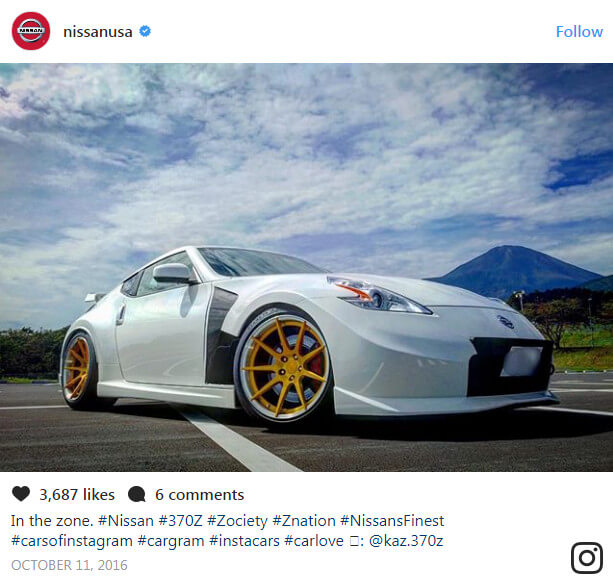The height and width of the screenshot is (582, 613).
Task: Open the #cargram hashtag
Action: [x=171, y=542]
